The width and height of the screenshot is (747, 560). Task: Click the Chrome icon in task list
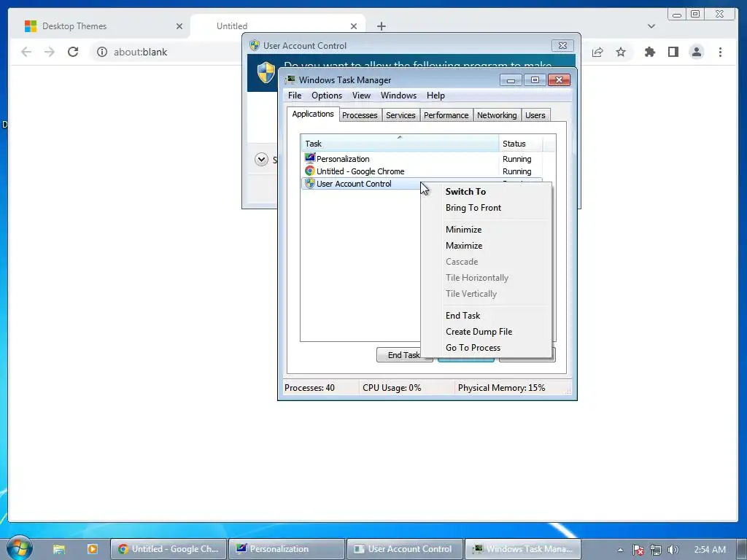click(310, 171)
